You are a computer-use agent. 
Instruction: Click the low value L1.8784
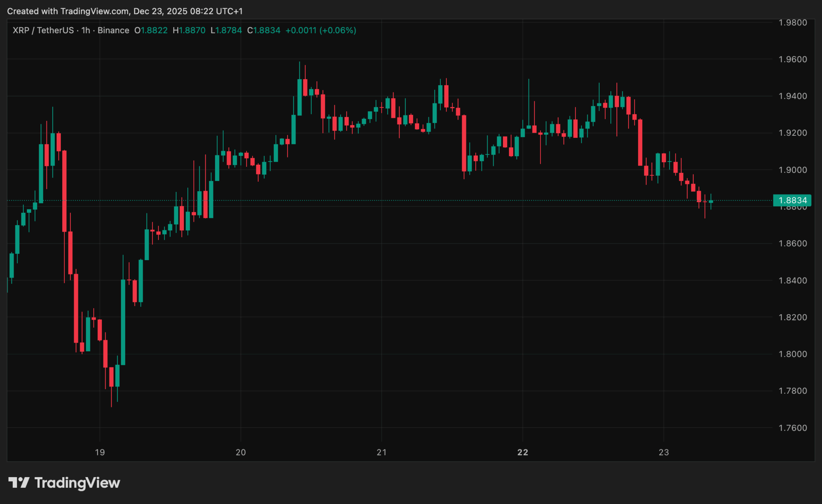click(226, 30)
